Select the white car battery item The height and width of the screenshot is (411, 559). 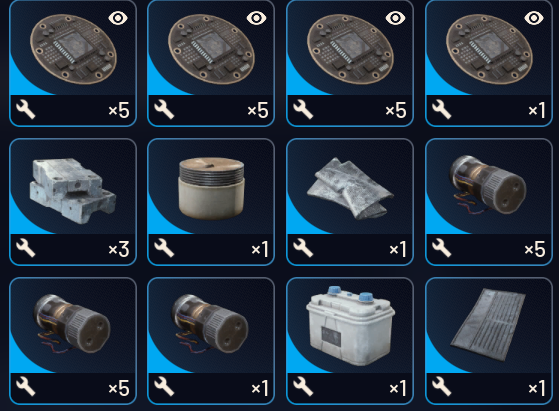point(350,341)
